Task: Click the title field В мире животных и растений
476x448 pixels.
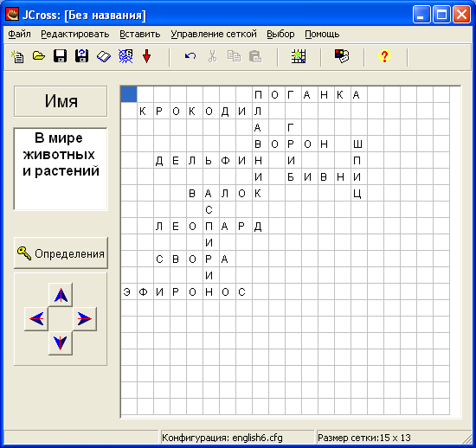Action: click(x=61, y=169)
